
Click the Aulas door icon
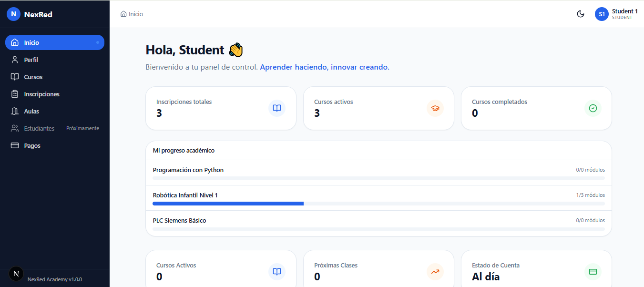click(15, 111)
